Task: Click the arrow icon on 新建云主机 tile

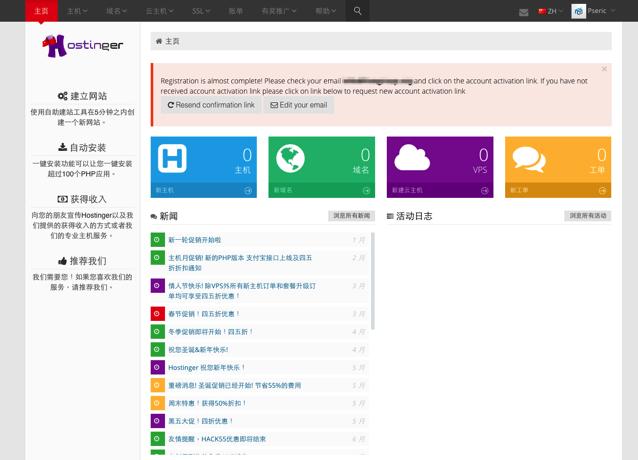Action: pyautogui.click(x=485, y=190)
